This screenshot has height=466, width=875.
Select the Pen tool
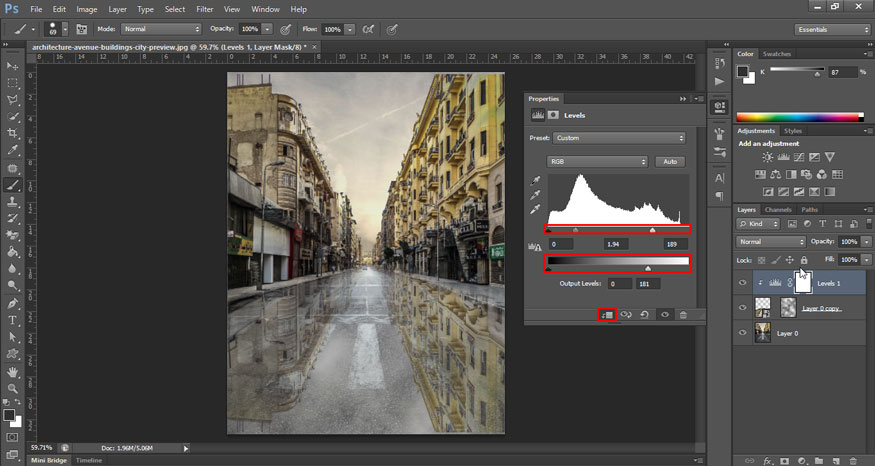click(x=12, y=303)
